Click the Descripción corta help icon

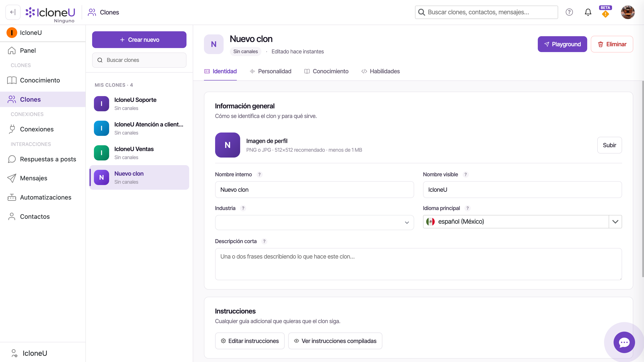264,241
